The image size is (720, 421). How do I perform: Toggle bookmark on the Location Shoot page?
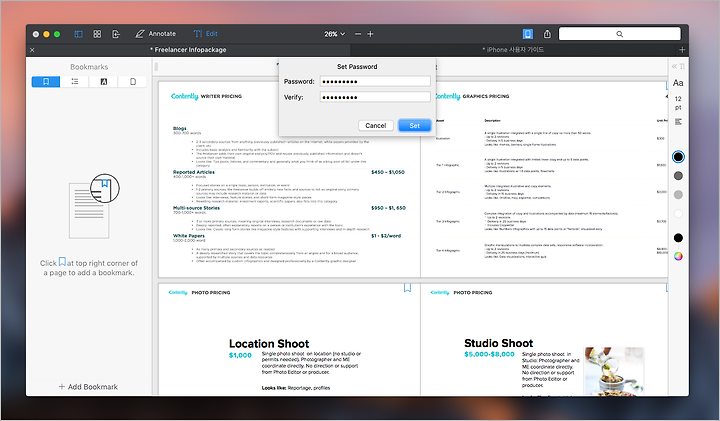coord(407,288)
